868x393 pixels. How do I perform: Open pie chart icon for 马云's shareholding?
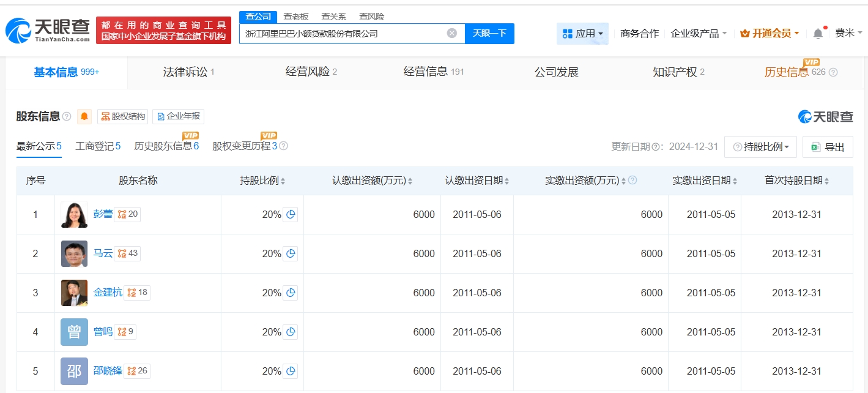pyautogui.click(x=291, y=253)
